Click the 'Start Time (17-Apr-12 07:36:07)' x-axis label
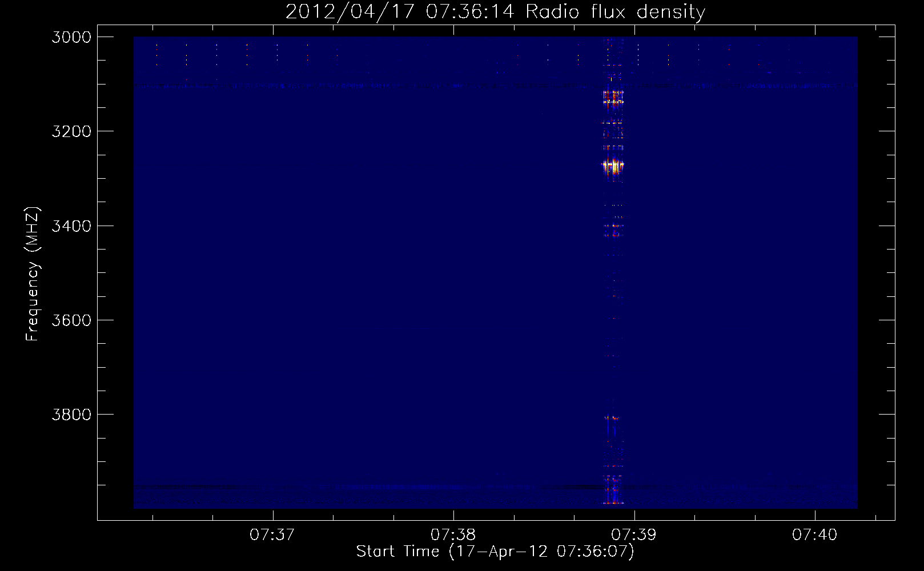 [x=495, y=552]
